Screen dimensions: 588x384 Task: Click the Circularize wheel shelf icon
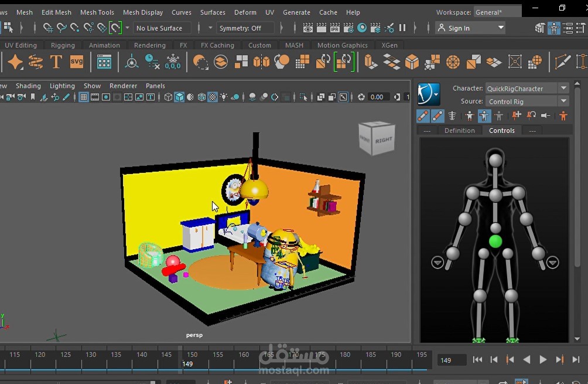(x=453, y=62)
